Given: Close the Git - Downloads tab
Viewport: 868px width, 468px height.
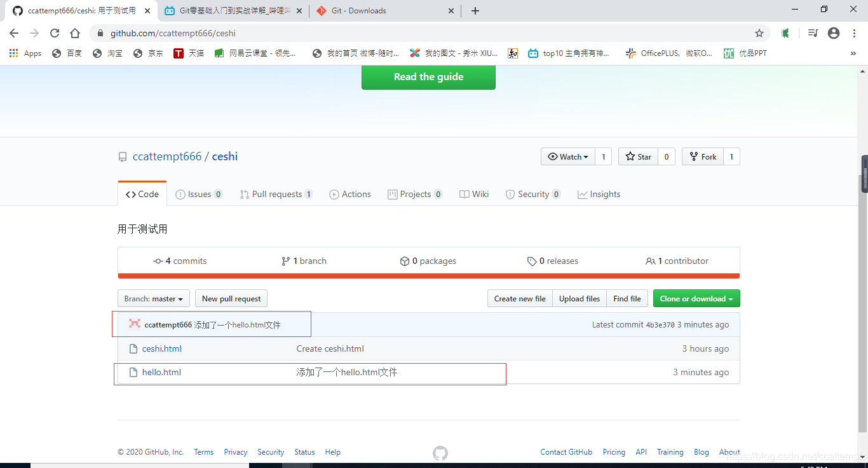Looking at the screenshot, I should [x=451, y=11].
